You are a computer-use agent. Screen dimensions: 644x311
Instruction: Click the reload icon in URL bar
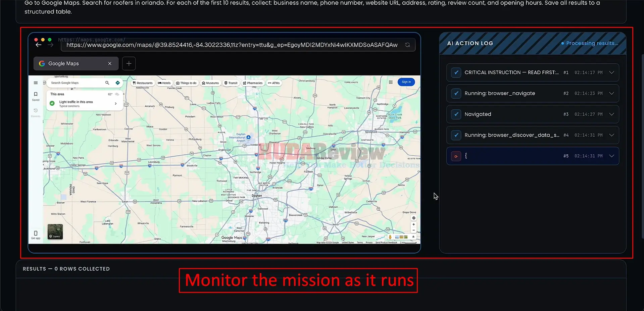(x=407, y=45)
